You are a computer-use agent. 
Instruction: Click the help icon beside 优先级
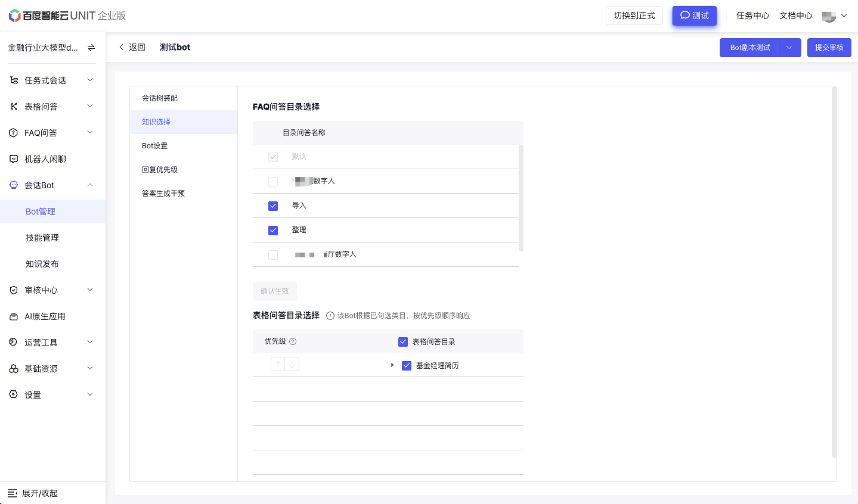tap(293, 341)
